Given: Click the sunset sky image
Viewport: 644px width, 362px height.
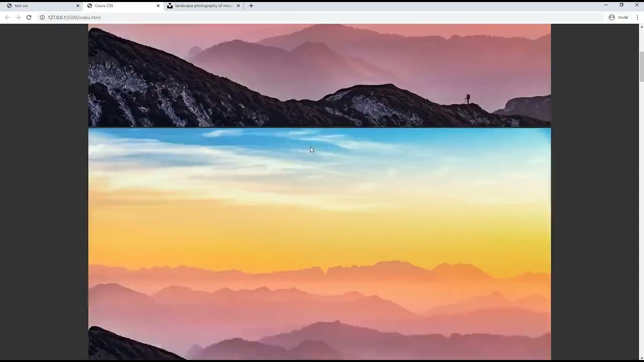Looking at the screenshot, I should (319, 244).
